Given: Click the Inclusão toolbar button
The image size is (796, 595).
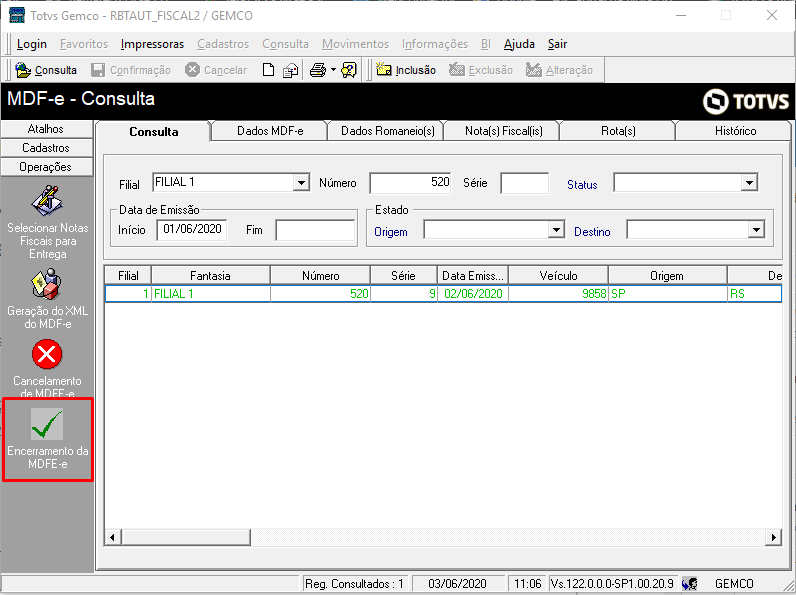Looking at the screenshot, I should click(x=406, y=70).
